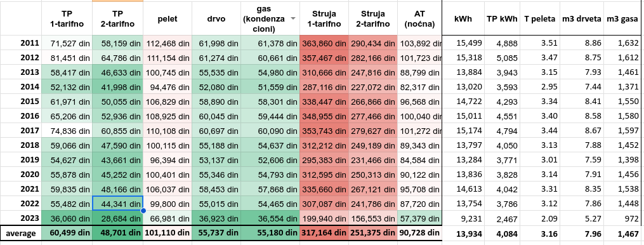
Task: Select the T peleta header cell
Action: pyautogui.click(x=539, y=18)
